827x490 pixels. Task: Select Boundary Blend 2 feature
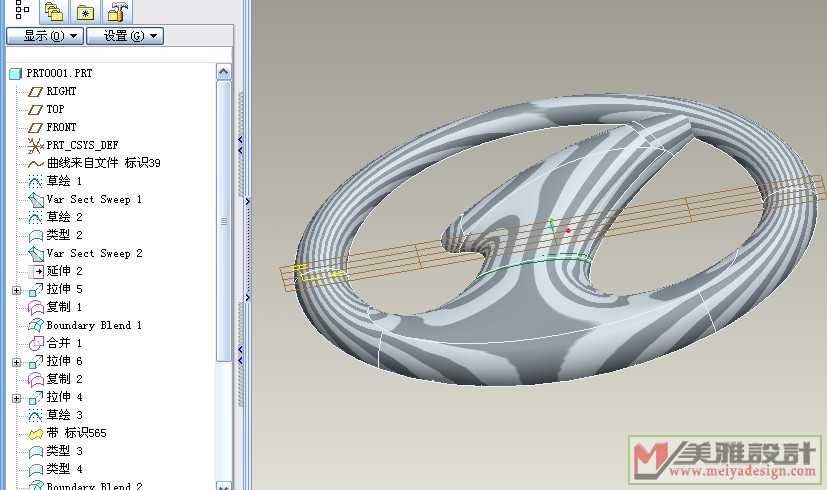coord(94,485)
